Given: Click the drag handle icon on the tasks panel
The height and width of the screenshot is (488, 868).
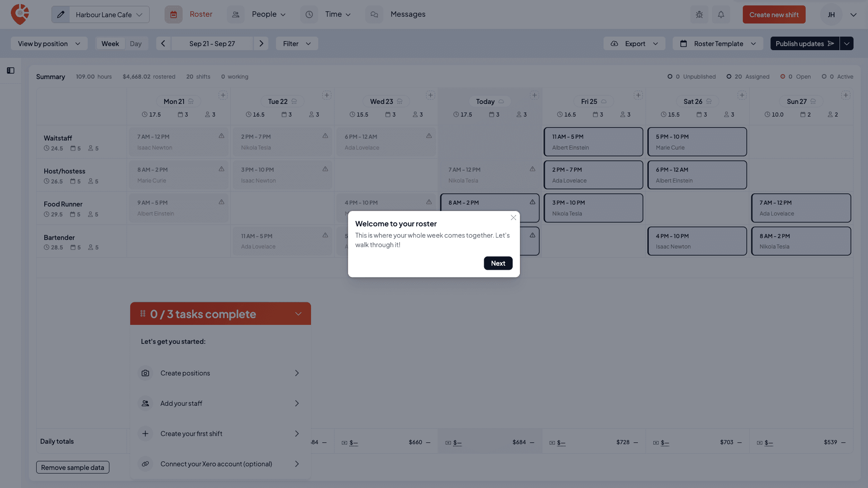Looking at the screenshot, I should coord(143,314).
